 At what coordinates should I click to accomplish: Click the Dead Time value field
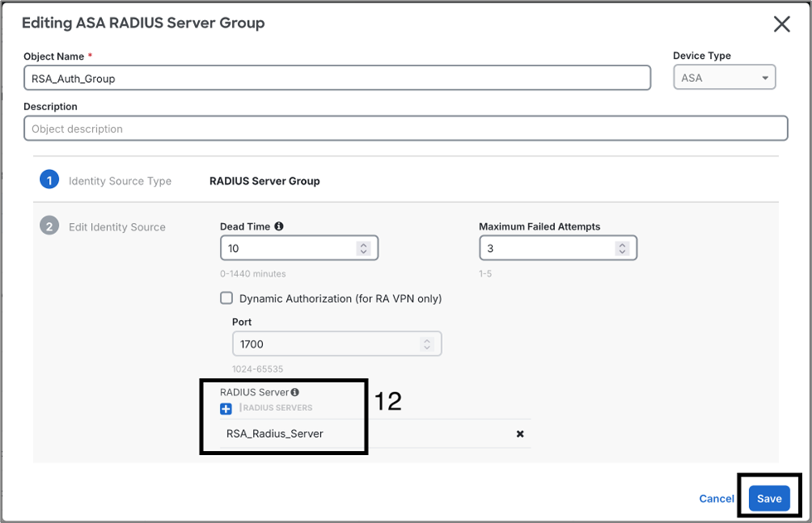point(286,248)
